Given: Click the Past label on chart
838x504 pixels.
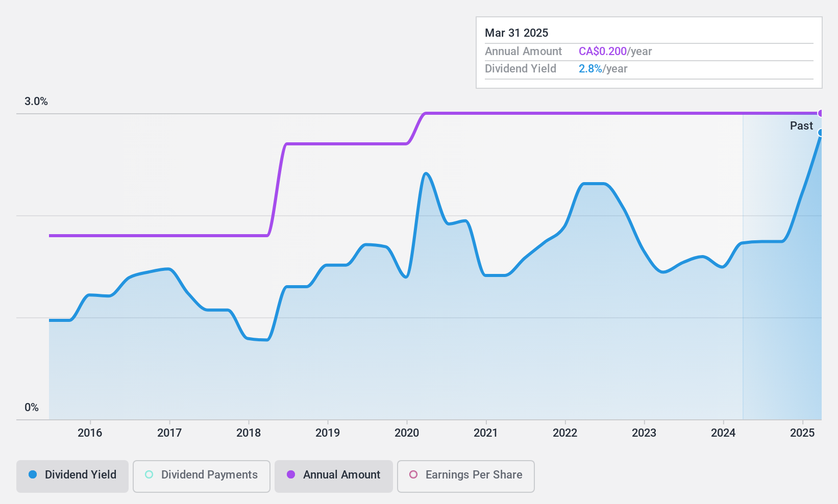Looking at the screenshot, I should 801,126.
